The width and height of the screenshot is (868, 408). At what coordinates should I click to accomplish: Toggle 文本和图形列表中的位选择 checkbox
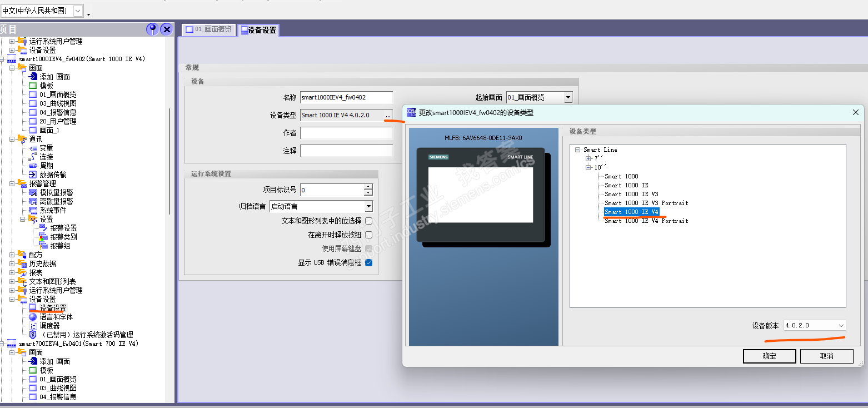368,221
